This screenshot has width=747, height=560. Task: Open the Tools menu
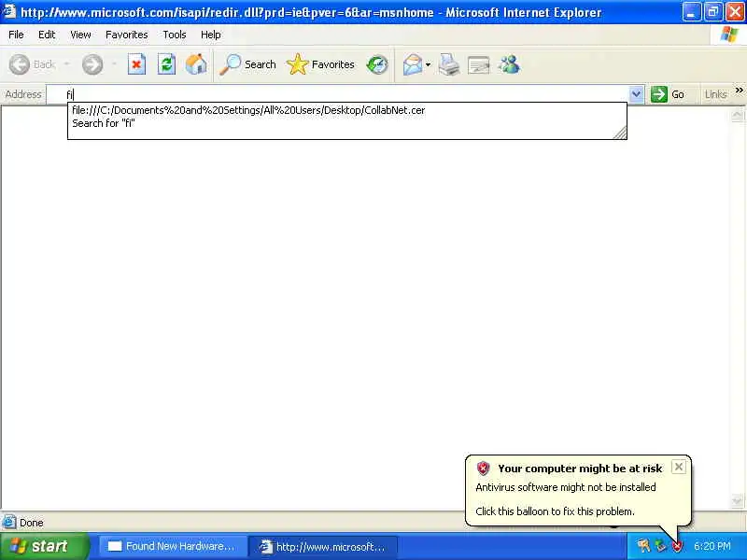click(x=175, y=35)
